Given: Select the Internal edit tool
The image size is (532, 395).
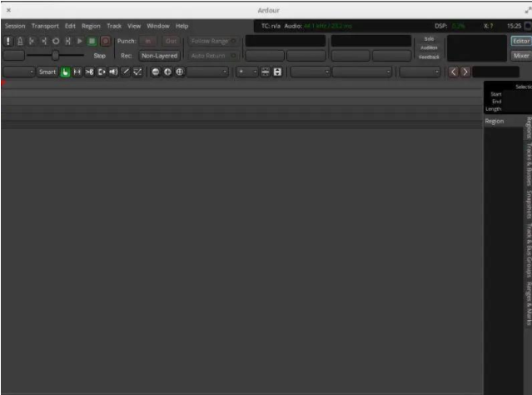Looking at the screenshot, I should click(x=137, y=72).
